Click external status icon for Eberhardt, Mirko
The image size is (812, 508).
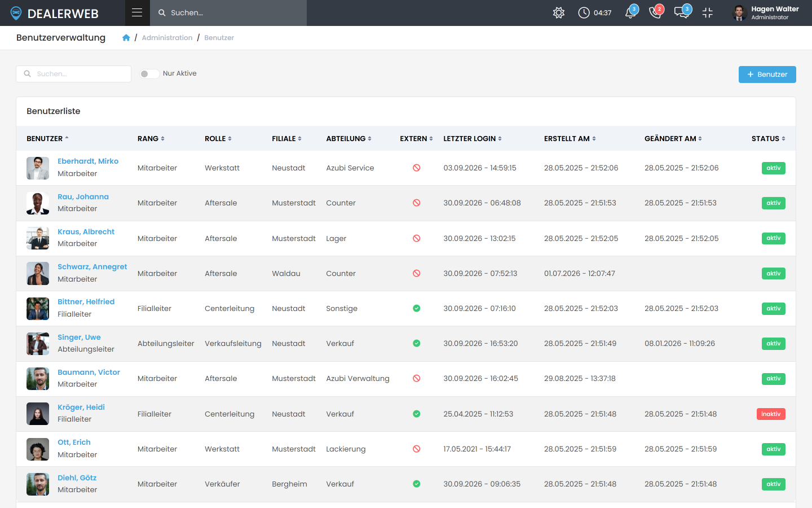(x=416, y=168)
